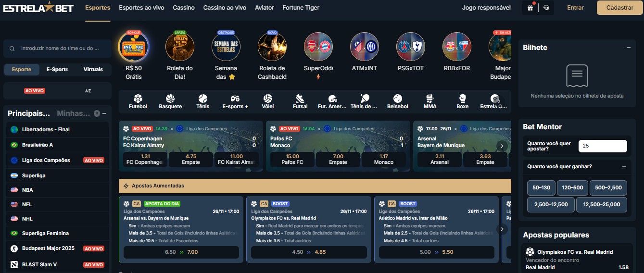
Task: Click the Cadastrar button
Action: 620,8
